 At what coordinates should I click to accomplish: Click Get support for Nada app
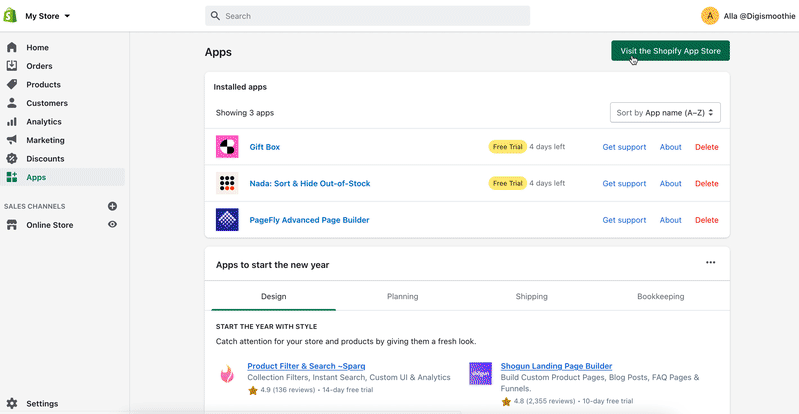click(624, 184)
